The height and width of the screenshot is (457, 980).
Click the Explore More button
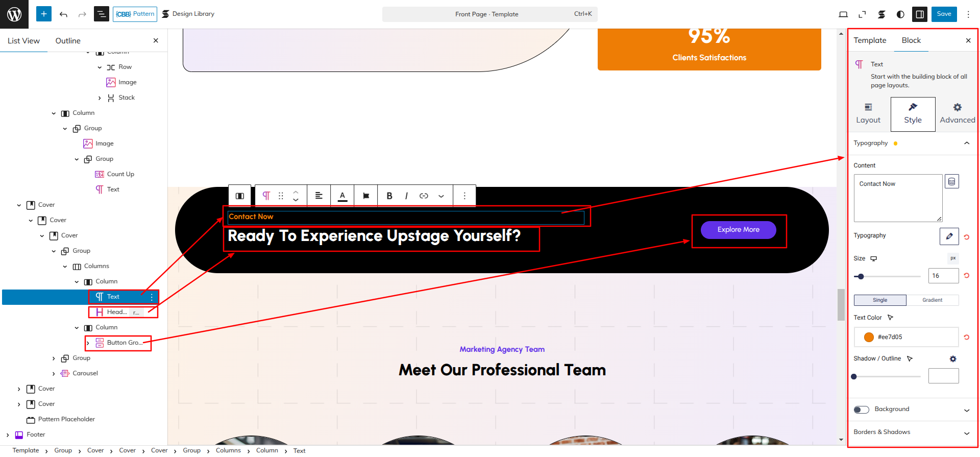click(x=738, y=230)
